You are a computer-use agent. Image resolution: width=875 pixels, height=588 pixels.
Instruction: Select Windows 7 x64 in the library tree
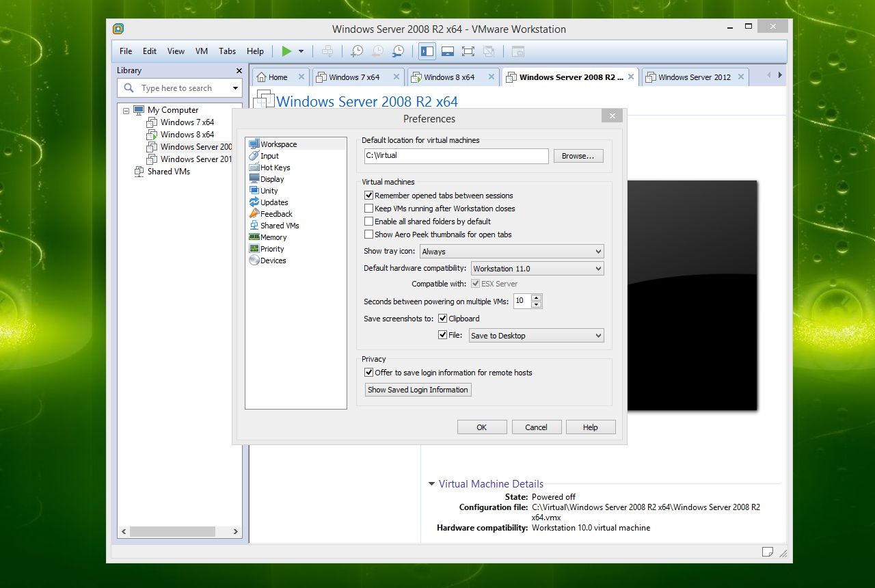187,122
